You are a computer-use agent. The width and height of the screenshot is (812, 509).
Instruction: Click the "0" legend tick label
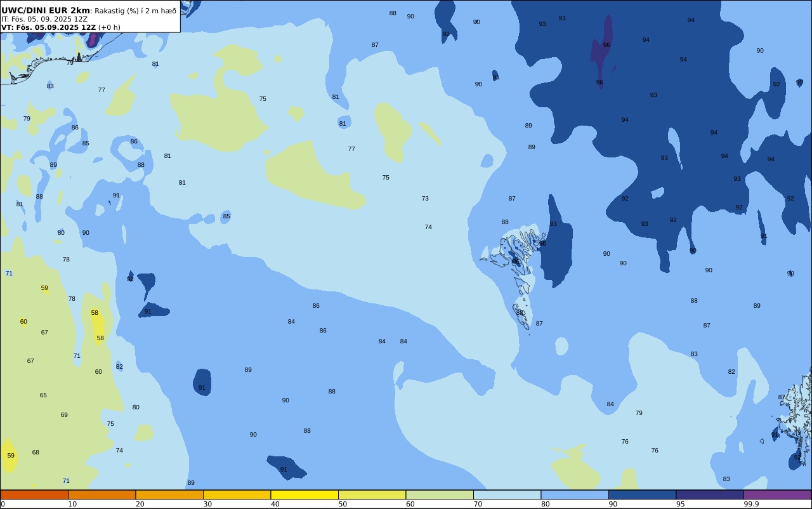point(3,504)
